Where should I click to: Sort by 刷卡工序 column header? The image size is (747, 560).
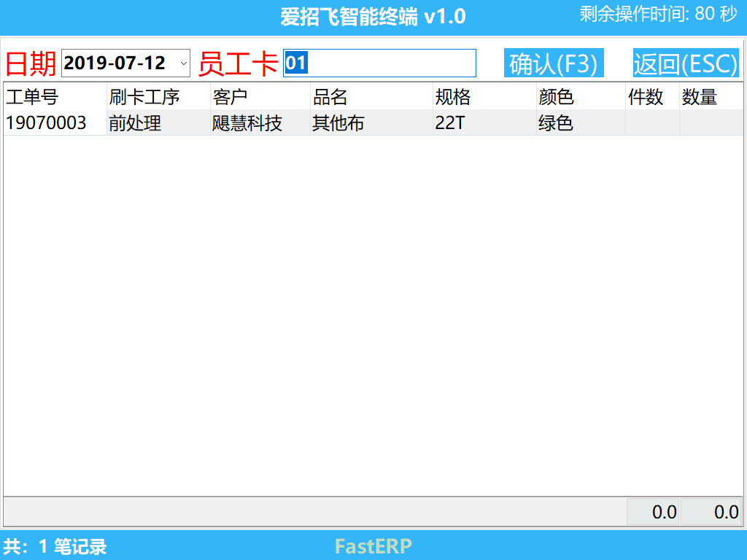click(x=158, y=97)
